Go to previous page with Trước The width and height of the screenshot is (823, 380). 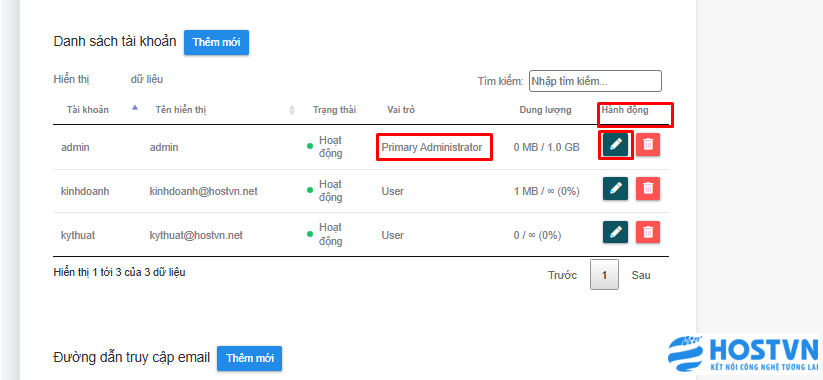(563, 275)
